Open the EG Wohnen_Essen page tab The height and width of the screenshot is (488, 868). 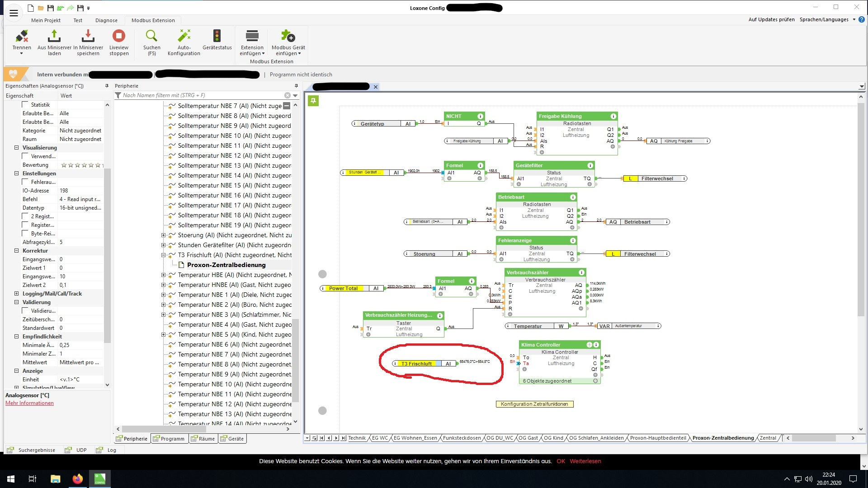pyautogui.click(x=415, y=438)
